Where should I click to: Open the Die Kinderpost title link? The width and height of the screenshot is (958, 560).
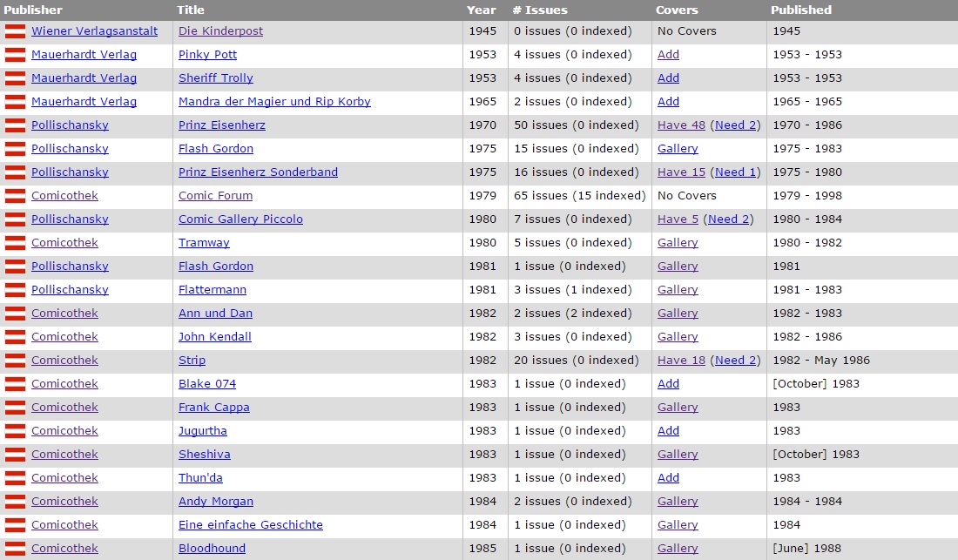tap(220, 31)
